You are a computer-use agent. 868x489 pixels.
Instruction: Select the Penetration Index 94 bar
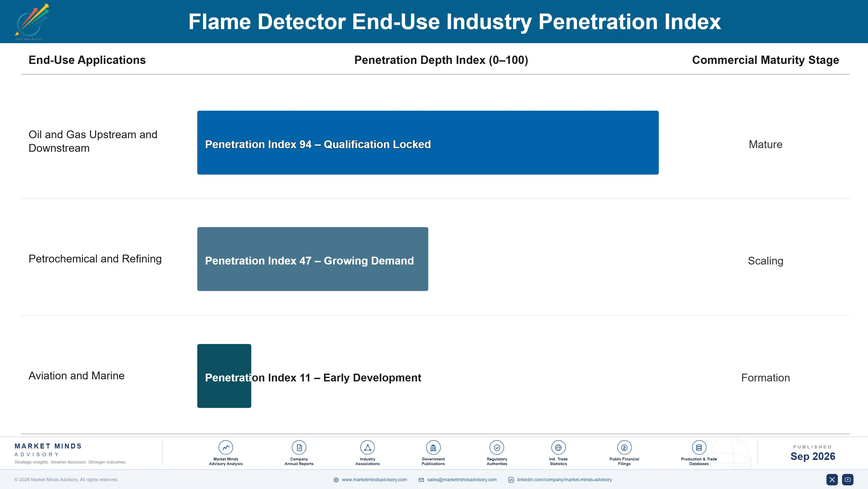[428, 143]
